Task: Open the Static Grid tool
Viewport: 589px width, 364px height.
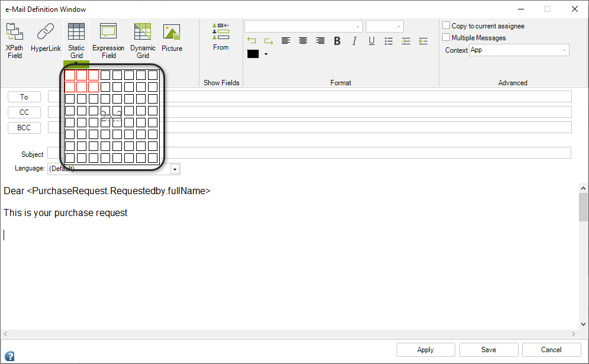Action: click(x=76, y=41)
